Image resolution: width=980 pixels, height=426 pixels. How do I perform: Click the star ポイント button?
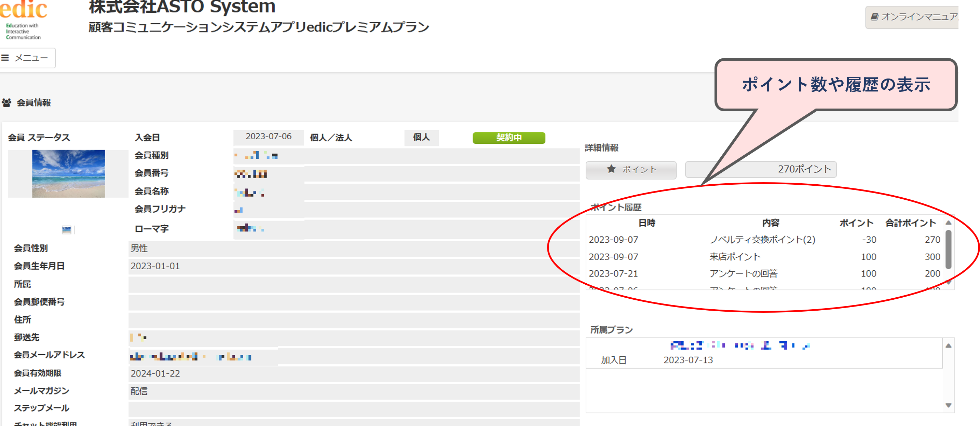click(x=631, y=170)
